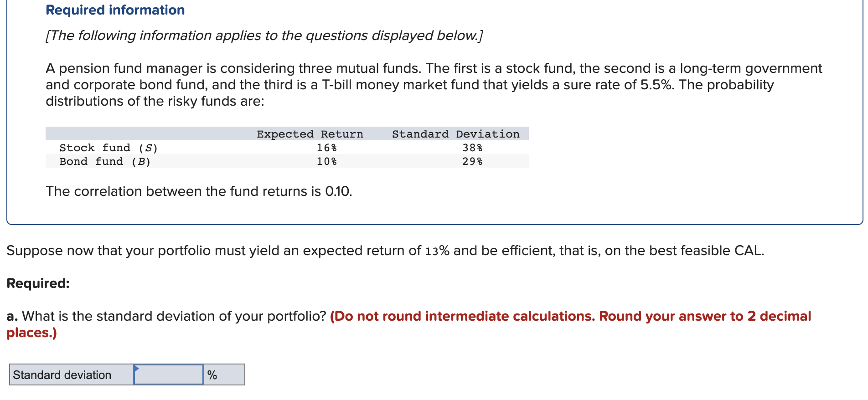This screenshot has width=868, height=400.
Task: Click the percent sign unit cell
Action: click(224, 374)
